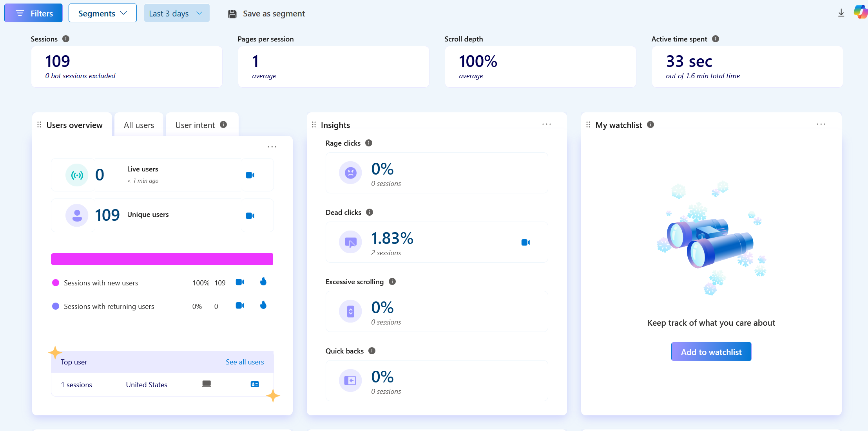868x431 pixels.
Task: Open the Copilot icon in the corner
Action: coord(860,12)
